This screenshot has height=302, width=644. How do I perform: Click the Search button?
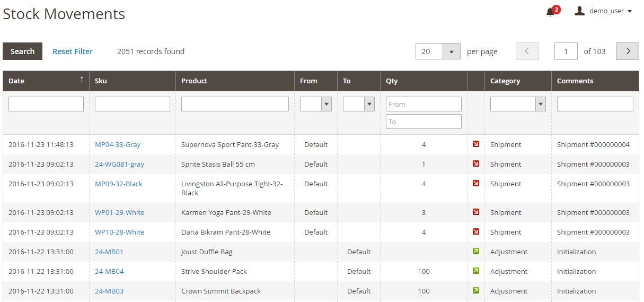(x=22, y=51)
